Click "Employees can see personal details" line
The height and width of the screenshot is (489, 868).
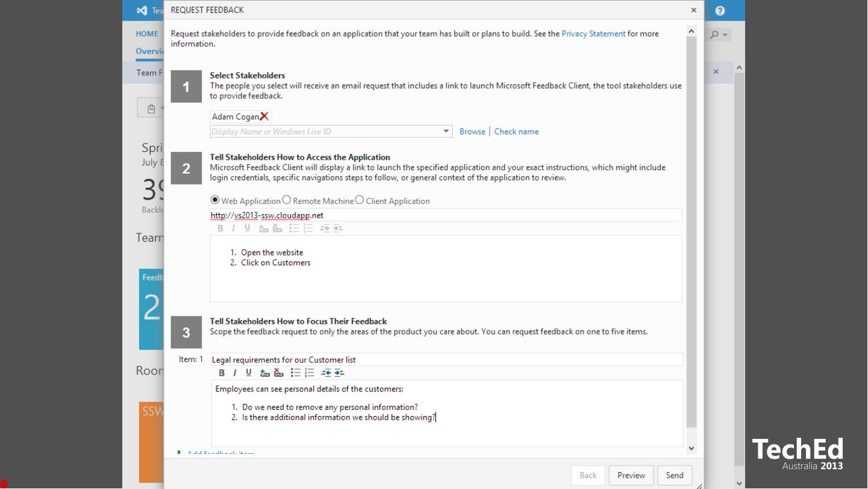[x=309, y=389]
